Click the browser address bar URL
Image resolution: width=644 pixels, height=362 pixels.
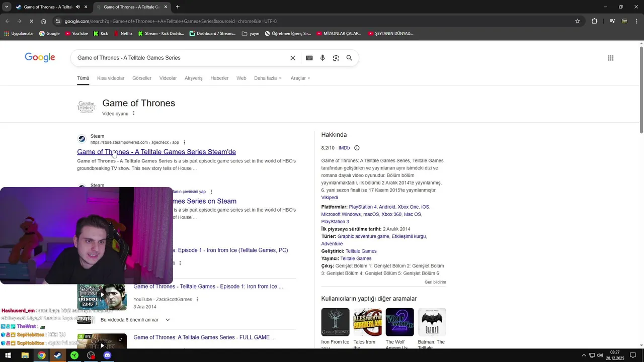coord(171,21)
